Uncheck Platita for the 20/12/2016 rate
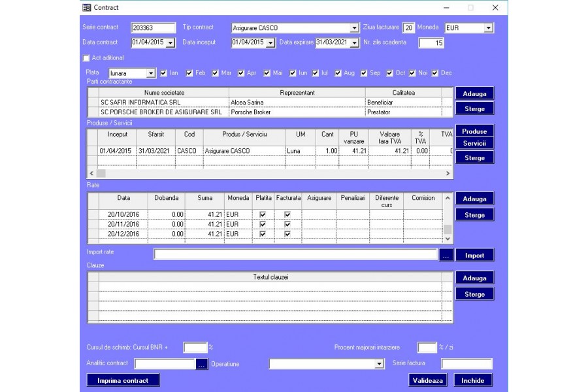 point(263,234)
